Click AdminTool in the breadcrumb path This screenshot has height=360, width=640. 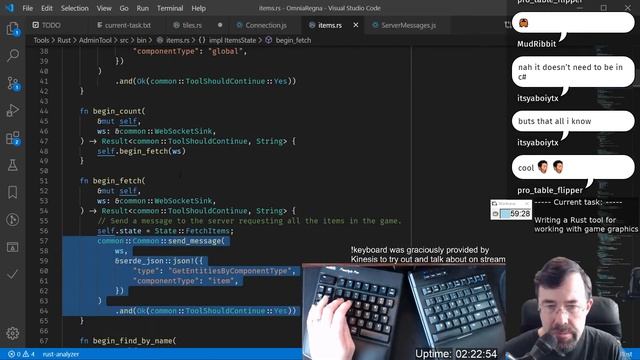click(x=95, y=40)
